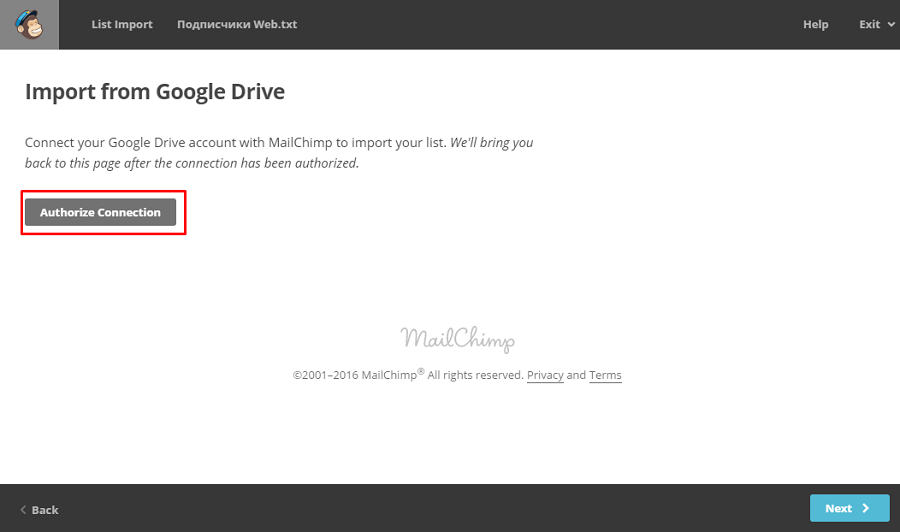This screenshot has height=532, width=900.
Task: Open the List Import breadcrumb
Action: pos(122,24)
